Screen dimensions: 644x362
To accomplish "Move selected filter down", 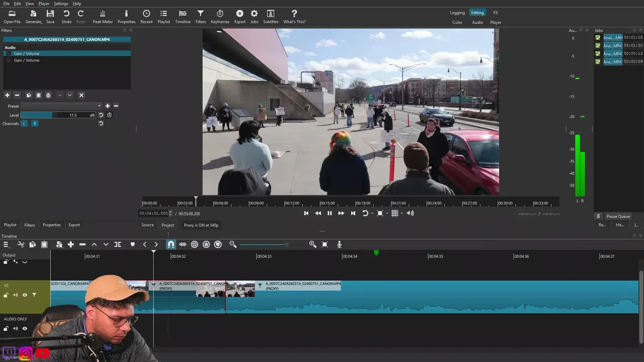I will point(69,95).
